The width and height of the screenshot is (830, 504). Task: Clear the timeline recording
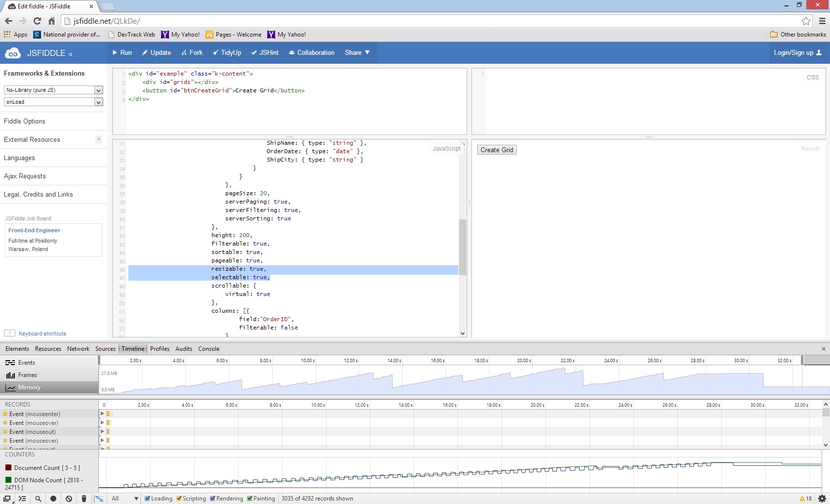pyautogui.click(x=69, y=499)
